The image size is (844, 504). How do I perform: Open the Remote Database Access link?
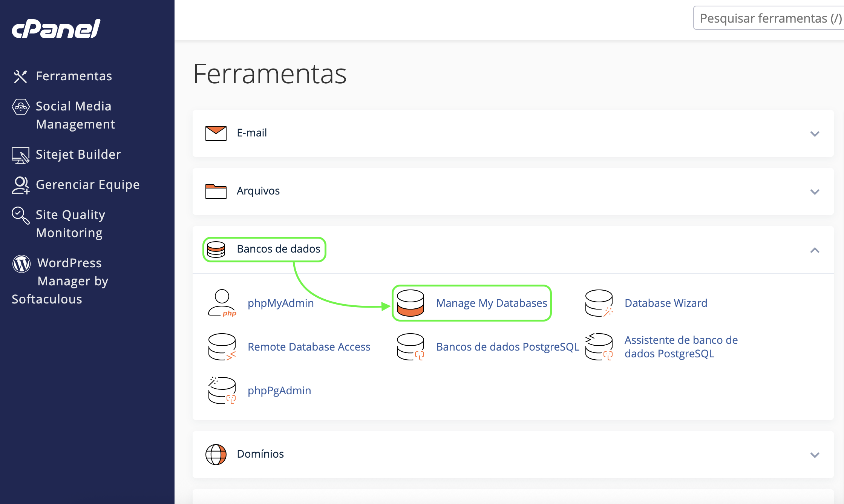pos(309,347)
